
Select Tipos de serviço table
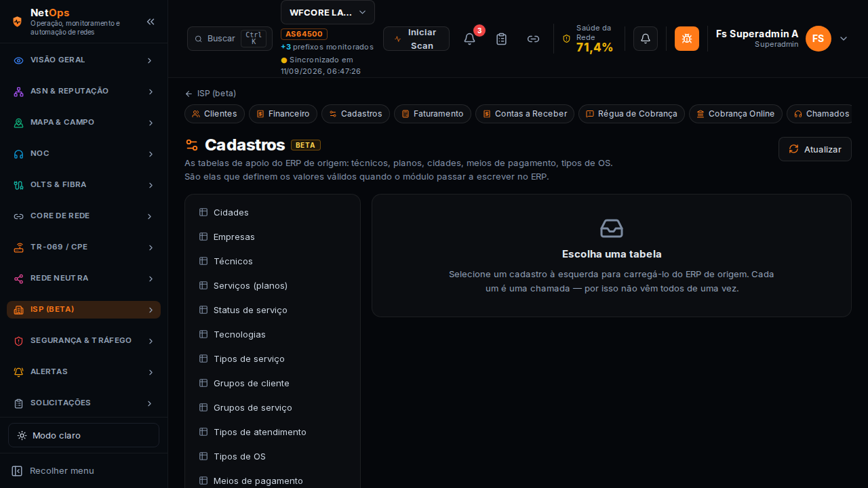point(273,359)
